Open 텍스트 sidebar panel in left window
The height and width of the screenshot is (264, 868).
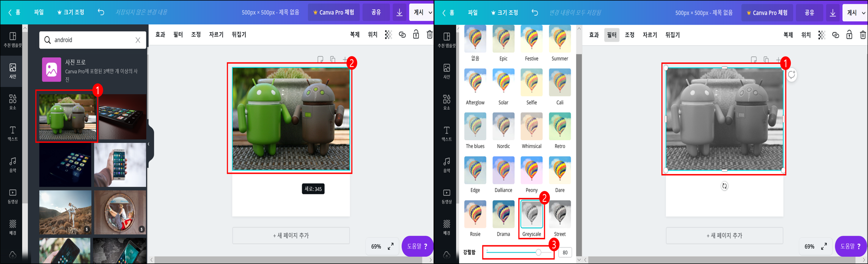coord(13,133)
